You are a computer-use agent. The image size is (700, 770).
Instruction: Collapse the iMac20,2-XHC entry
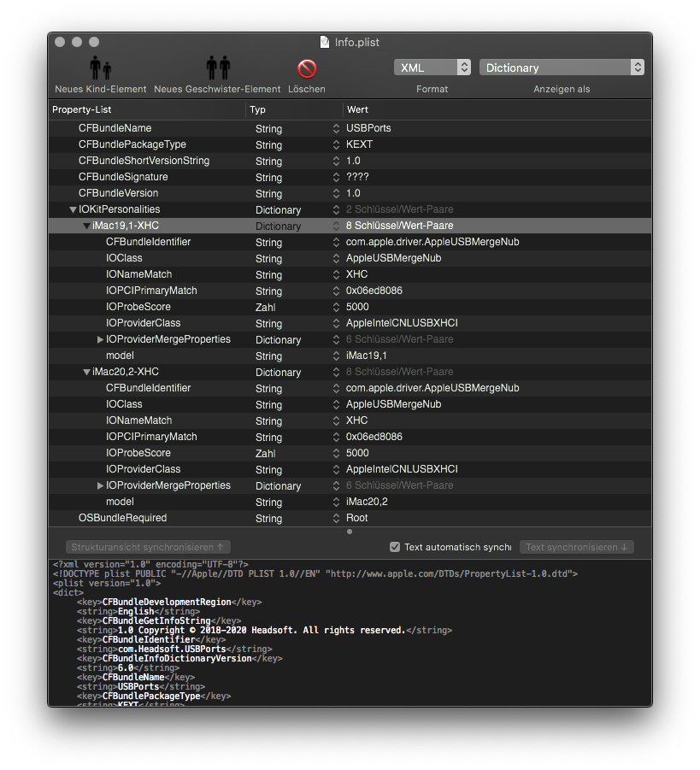86,372
